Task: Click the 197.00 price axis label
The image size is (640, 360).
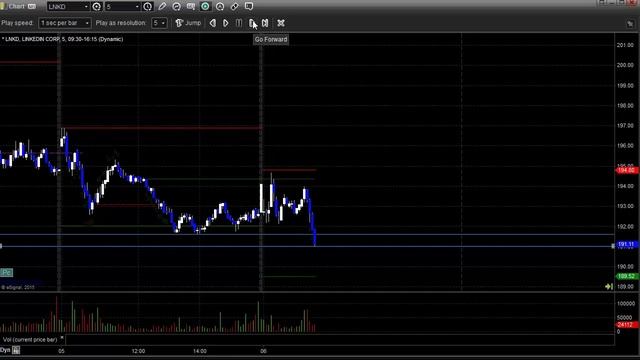Action: click(625, 126)
